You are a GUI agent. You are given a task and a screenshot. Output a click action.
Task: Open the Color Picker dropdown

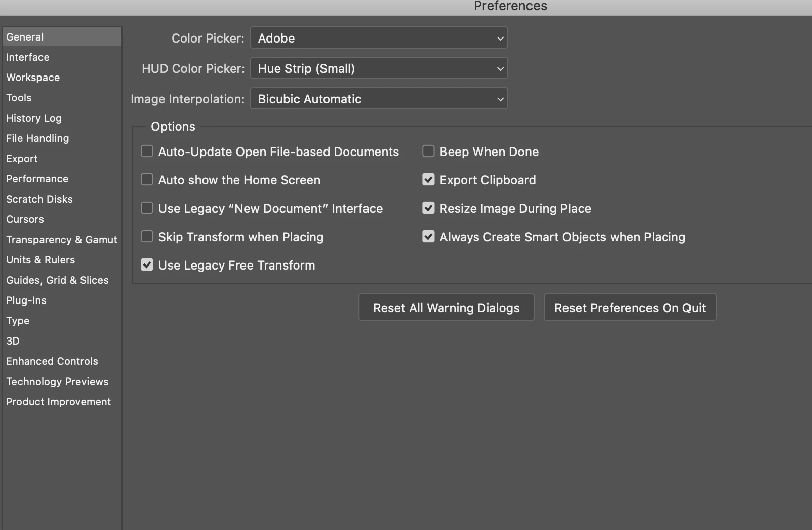tap(379, 38)
